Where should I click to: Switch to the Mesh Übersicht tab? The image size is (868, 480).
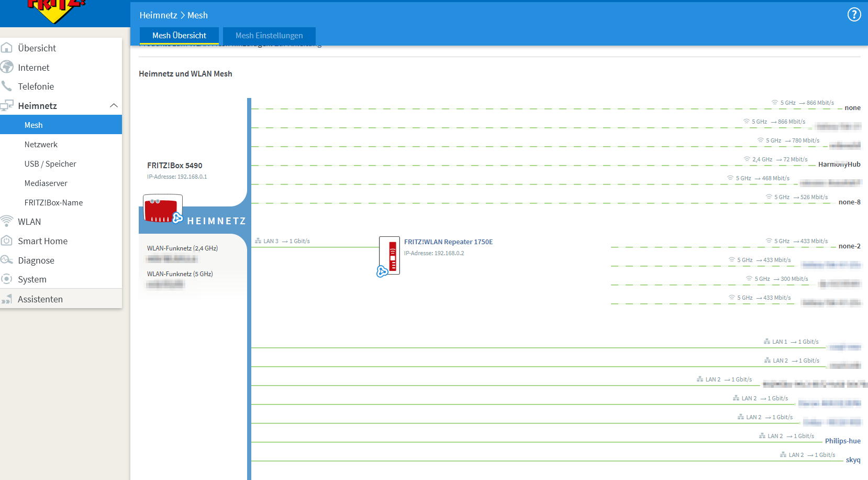pos(179,36)
